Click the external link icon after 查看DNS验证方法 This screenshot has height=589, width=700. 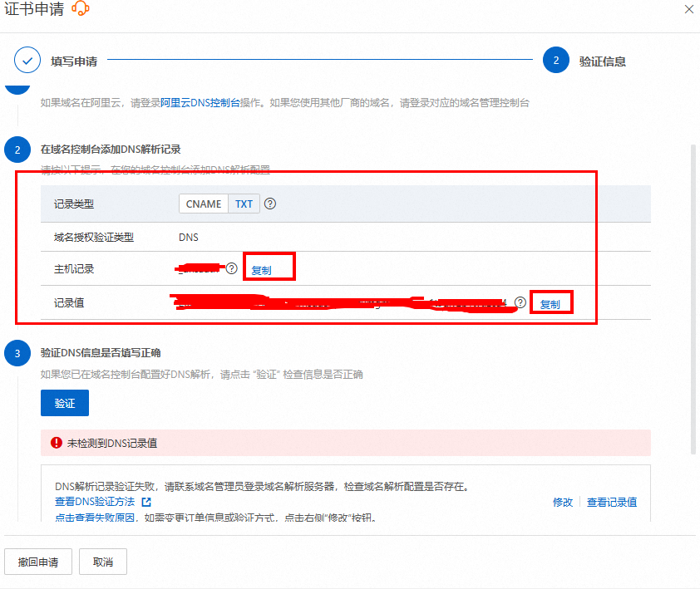[146, 502]
